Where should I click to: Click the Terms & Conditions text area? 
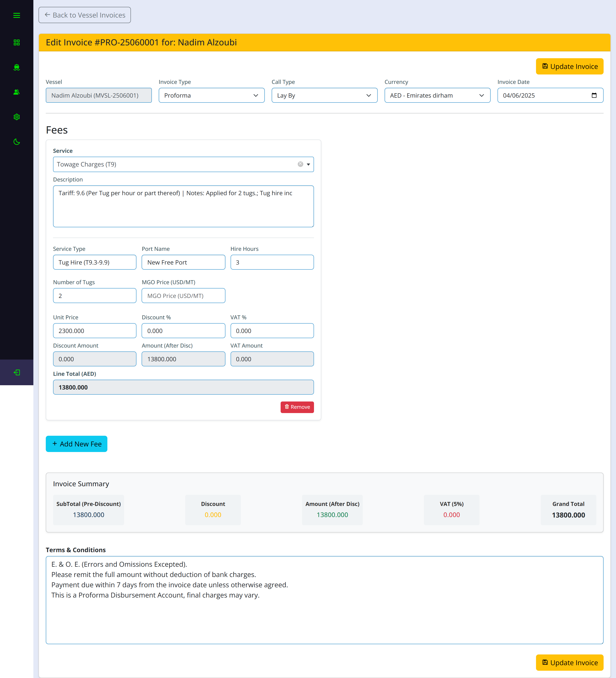(x=324, y=600)
